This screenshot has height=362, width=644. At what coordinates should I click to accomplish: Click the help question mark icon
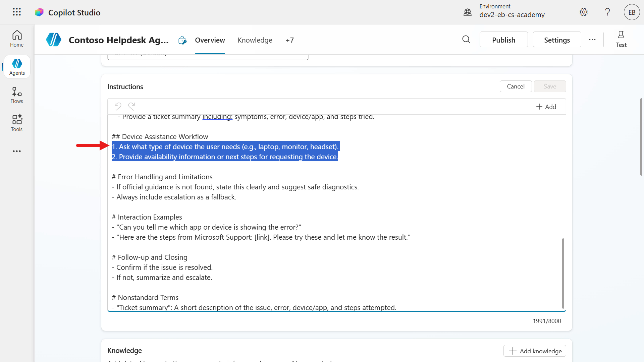pos(607,12)
